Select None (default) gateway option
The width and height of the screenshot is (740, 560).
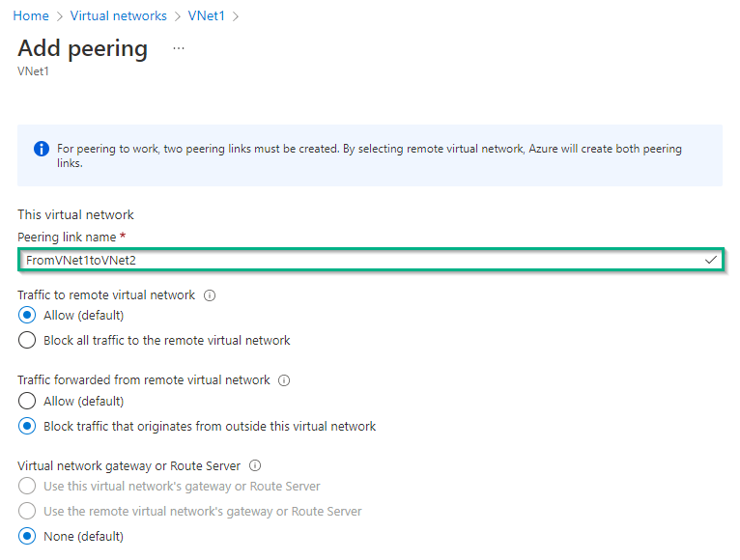point(27,536)
